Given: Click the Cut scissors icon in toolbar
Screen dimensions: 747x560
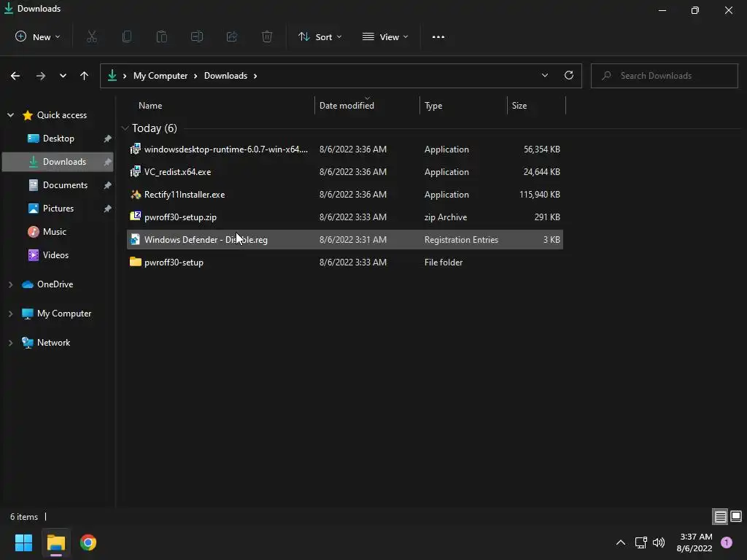Looking at the screenshot, I should [x=92, y=36].
